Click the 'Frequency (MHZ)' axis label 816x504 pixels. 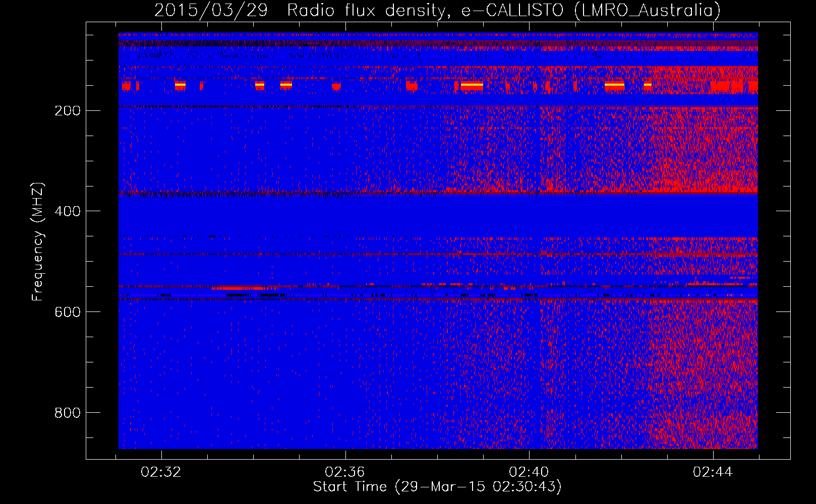(38, 241)
